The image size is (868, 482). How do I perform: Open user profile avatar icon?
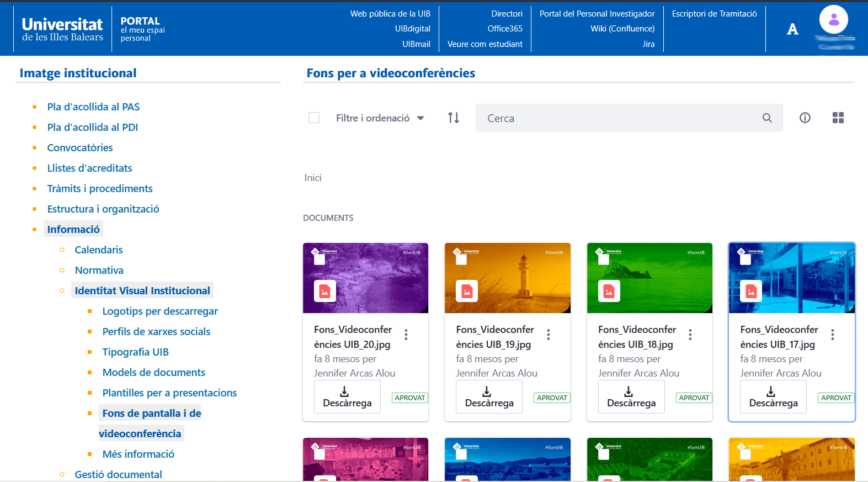834,20
